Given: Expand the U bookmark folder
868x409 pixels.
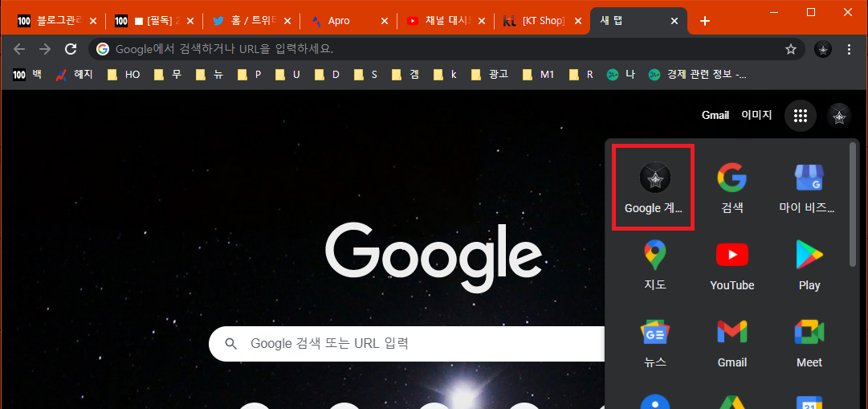Looking at the screenshot, I should [287, 74].
